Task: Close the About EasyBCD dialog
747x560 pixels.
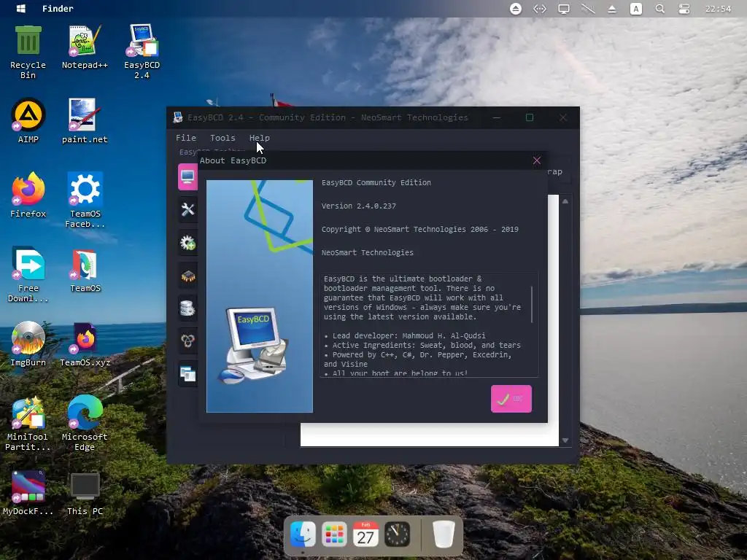Action: coord(537,160)
